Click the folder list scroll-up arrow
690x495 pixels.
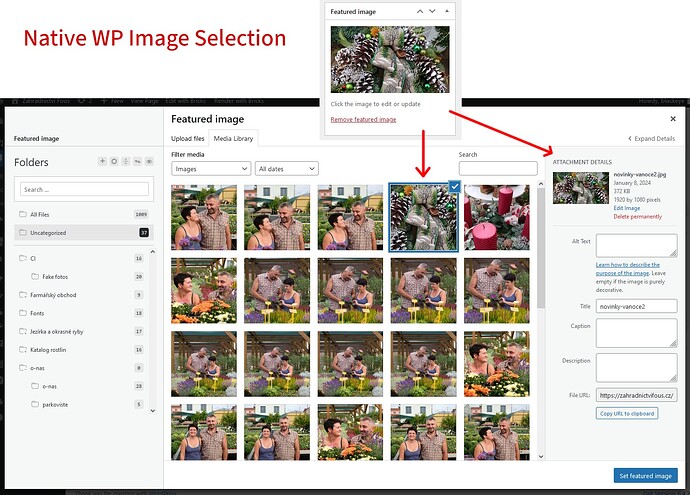153,252
